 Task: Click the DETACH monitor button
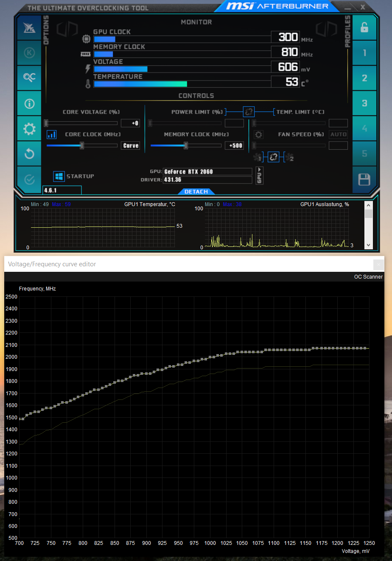pos(196,192)
